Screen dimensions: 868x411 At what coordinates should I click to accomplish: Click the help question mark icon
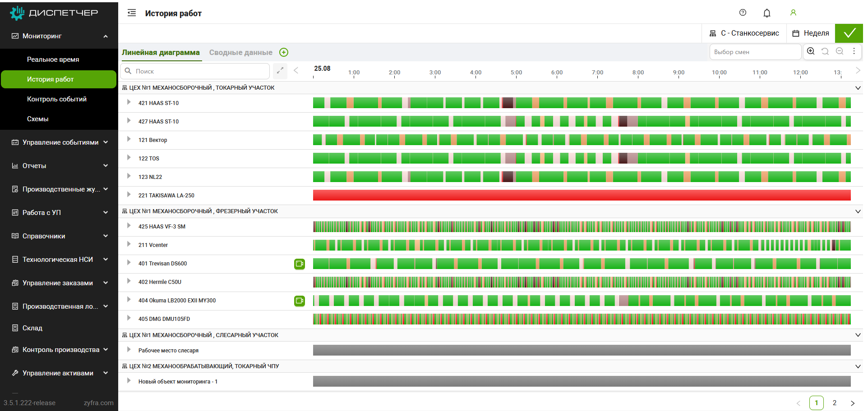point(743,13)
